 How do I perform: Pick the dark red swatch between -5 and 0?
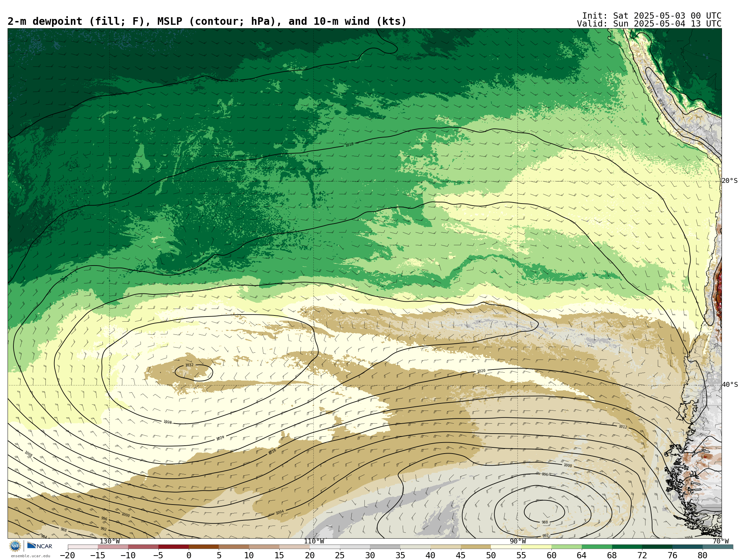coord(174,547)
